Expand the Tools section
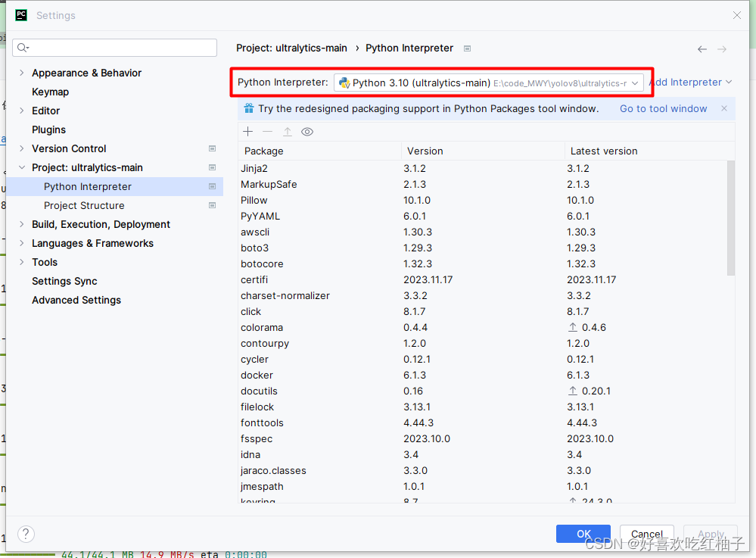Screen dimensions: 756x558 [21, 263]
